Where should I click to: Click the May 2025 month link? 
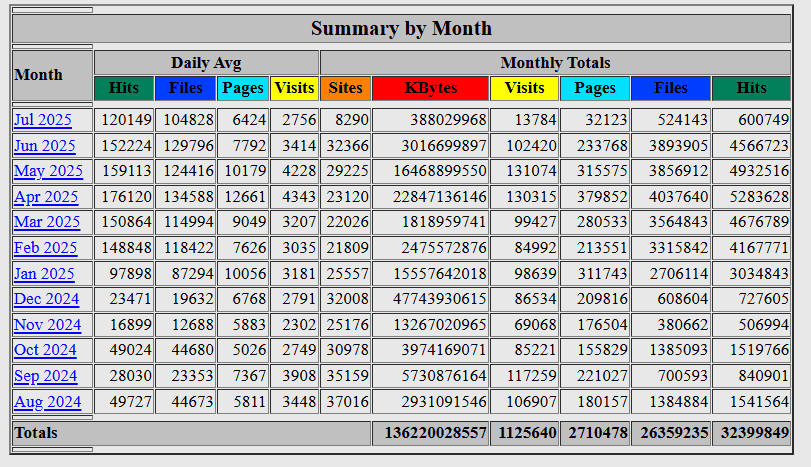[48, 171]
